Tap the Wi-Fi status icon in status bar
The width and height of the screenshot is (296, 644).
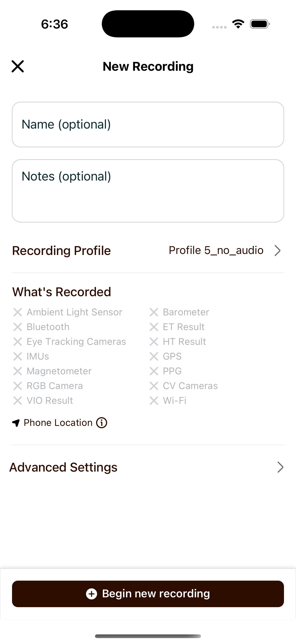pyautogui.click(x=238, y=24)
